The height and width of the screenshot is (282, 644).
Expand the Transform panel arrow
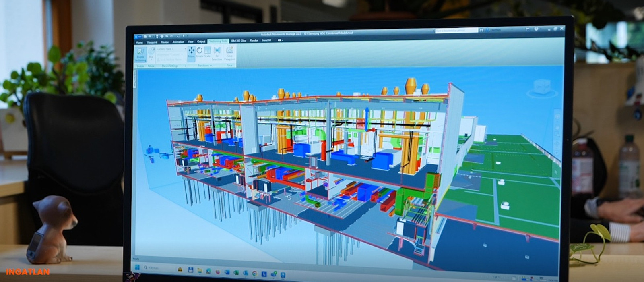(211, 66)
